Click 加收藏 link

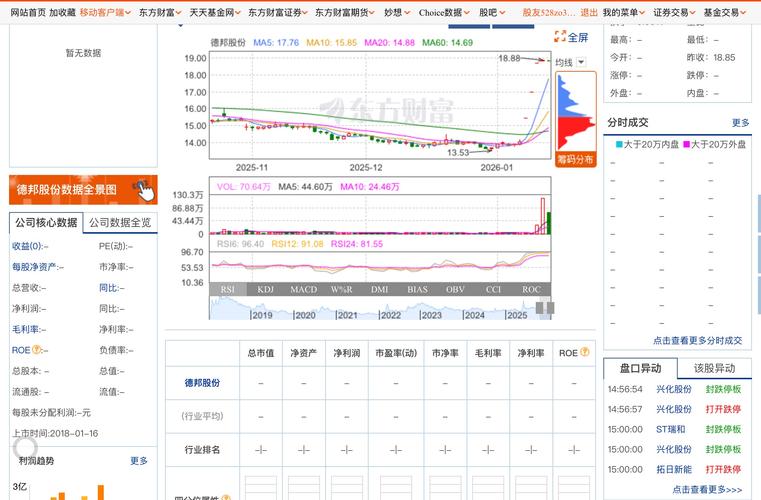pyautogui.click(x=62, y=13)
